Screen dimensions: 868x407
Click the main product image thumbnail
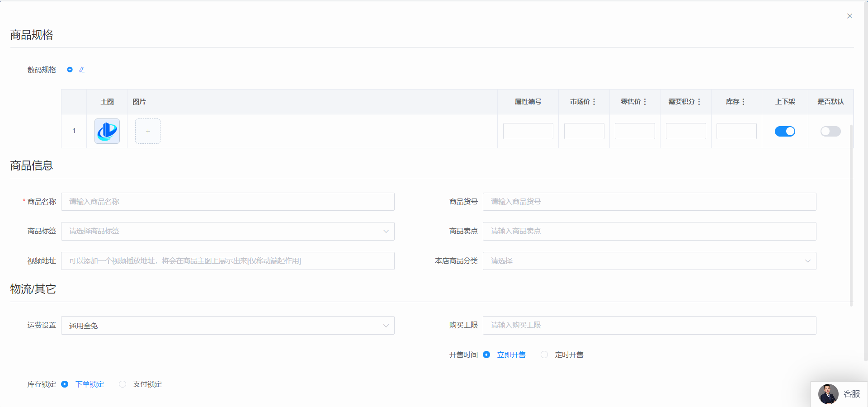coord(107,131)
